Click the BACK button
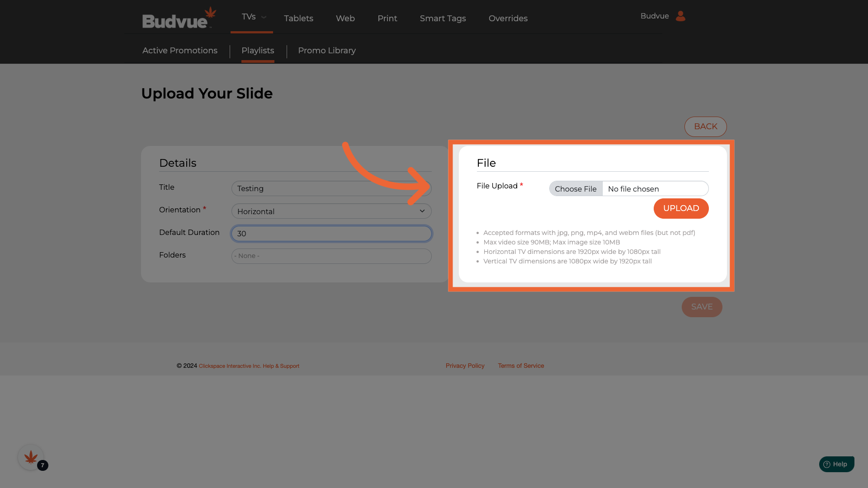Viewport: 868px width, 488px height. 705,127
